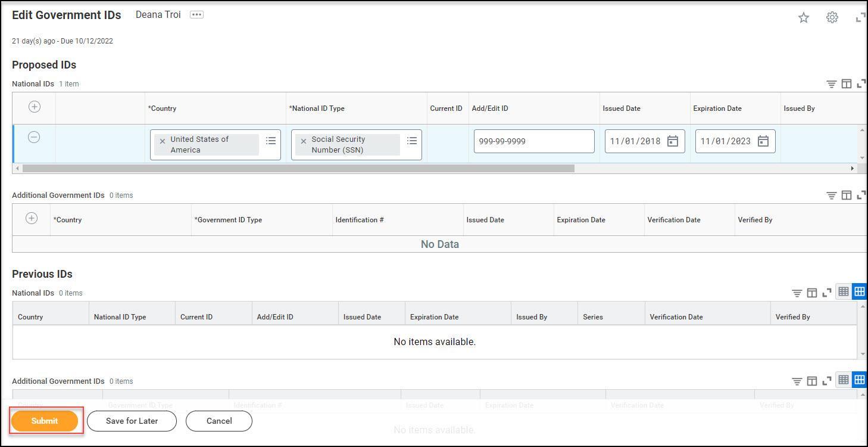Switch Previous National IDs to grid view
The width and height of the screenshot is (868, 447).
pyautogui.click(x=859, y=291)
